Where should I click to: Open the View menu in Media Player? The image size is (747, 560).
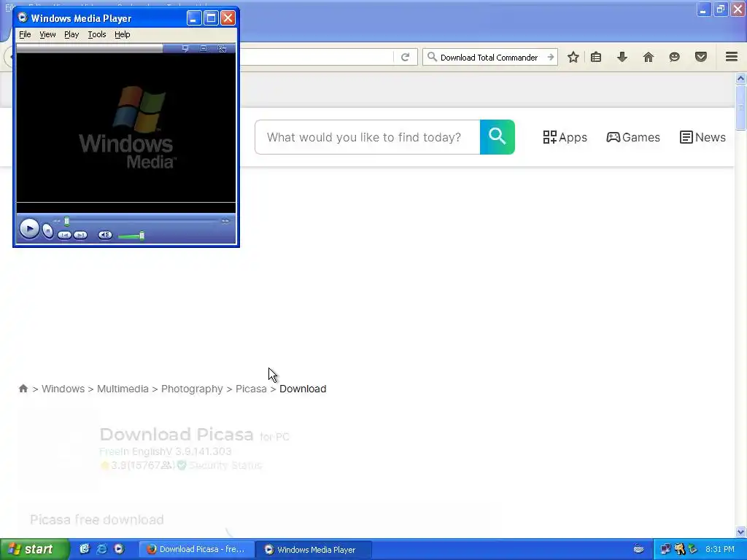pos(47,34)
